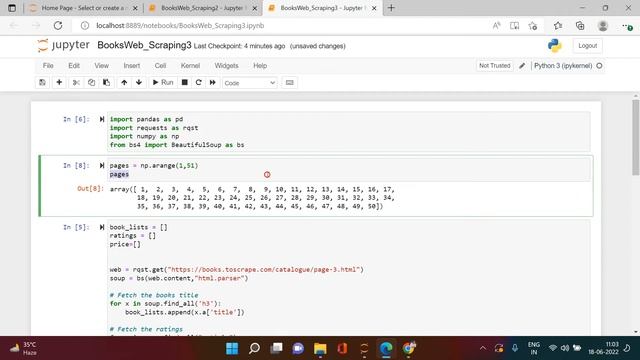The image size is (640, 360).
Task: Open the command palette keyboard icon
Action: [x=289, y=82]
